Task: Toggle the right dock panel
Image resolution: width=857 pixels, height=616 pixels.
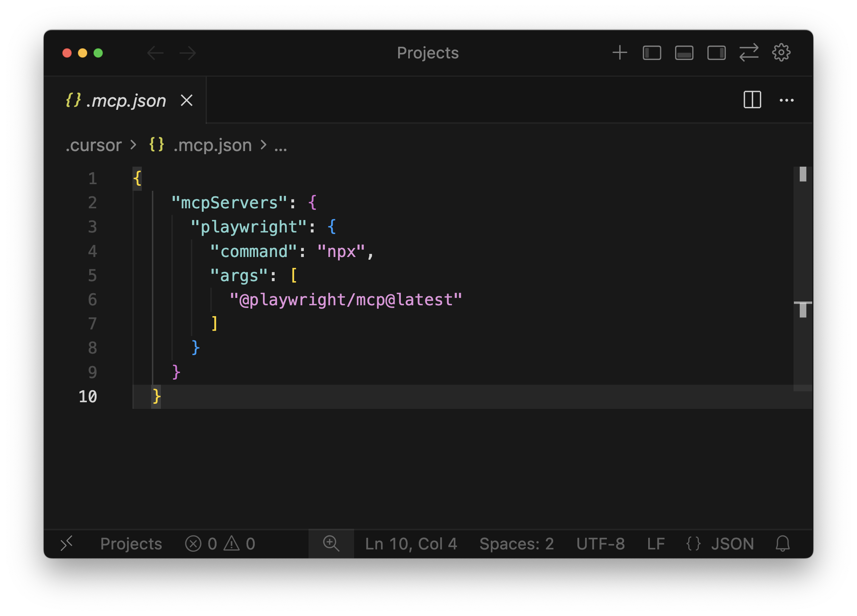Action: coord(716,53)
